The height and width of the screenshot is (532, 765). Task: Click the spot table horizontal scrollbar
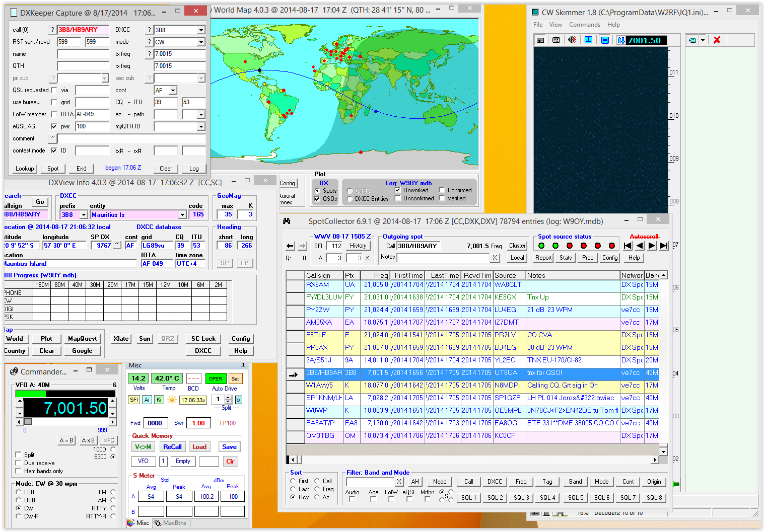(x=473, y=460)
